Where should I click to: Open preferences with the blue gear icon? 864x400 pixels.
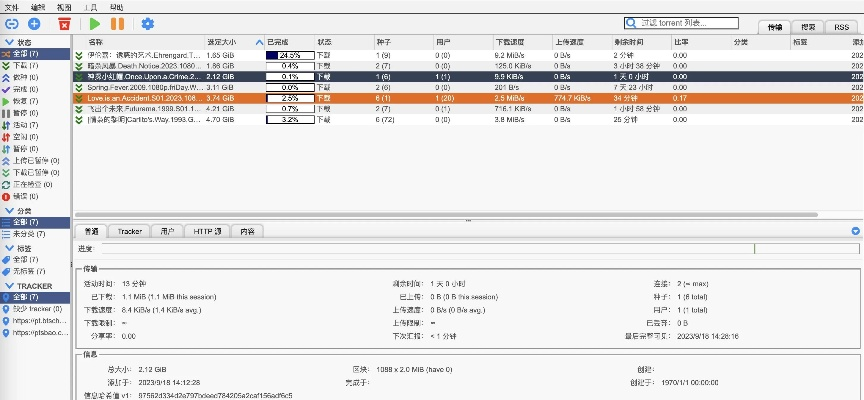[147, 23]
